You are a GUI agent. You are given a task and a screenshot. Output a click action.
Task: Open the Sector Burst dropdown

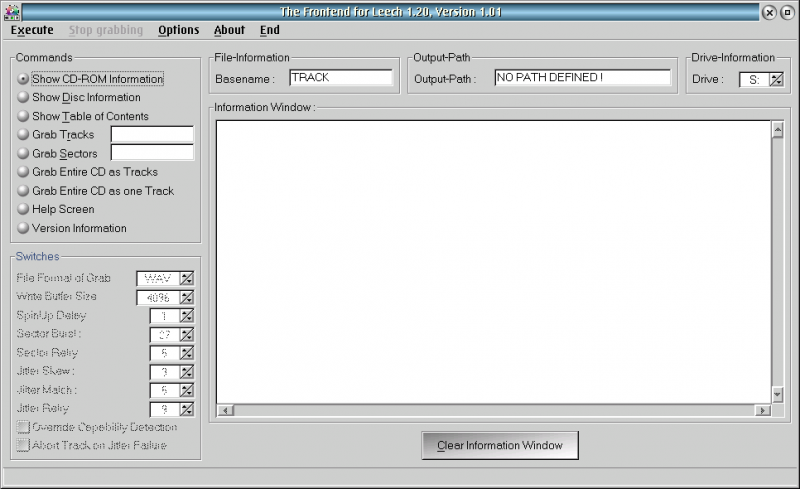pos(187,335)
